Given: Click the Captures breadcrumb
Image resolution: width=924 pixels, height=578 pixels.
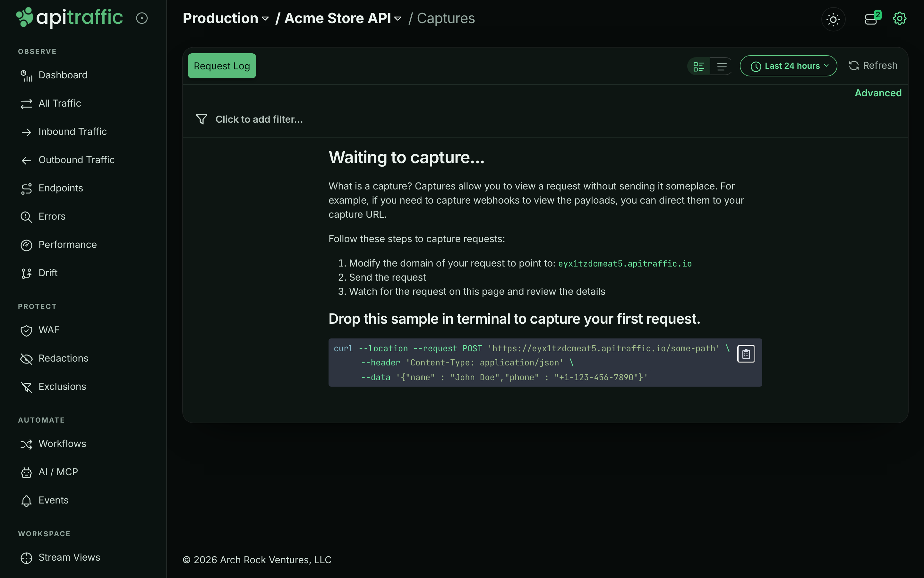Looking at the screenshot, I should pyautogui.click(x=446, y=18).
